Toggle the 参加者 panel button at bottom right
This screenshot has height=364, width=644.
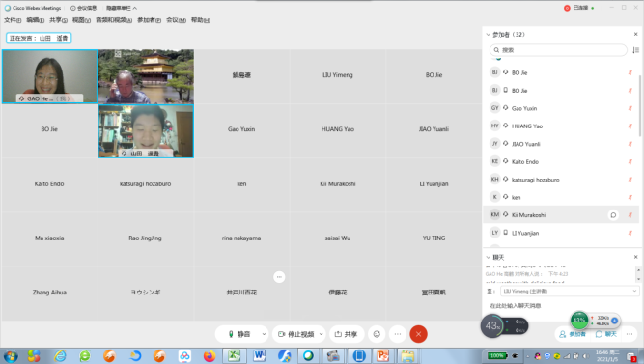573,334
